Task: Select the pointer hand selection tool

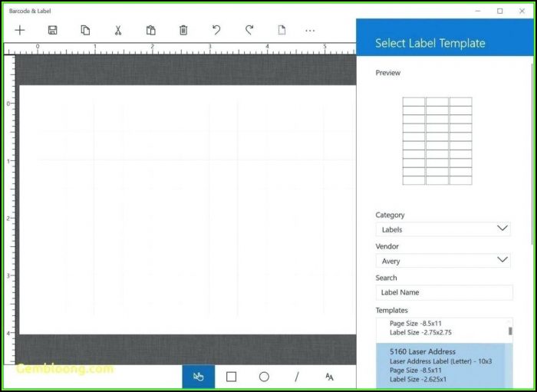Action: 198,377
